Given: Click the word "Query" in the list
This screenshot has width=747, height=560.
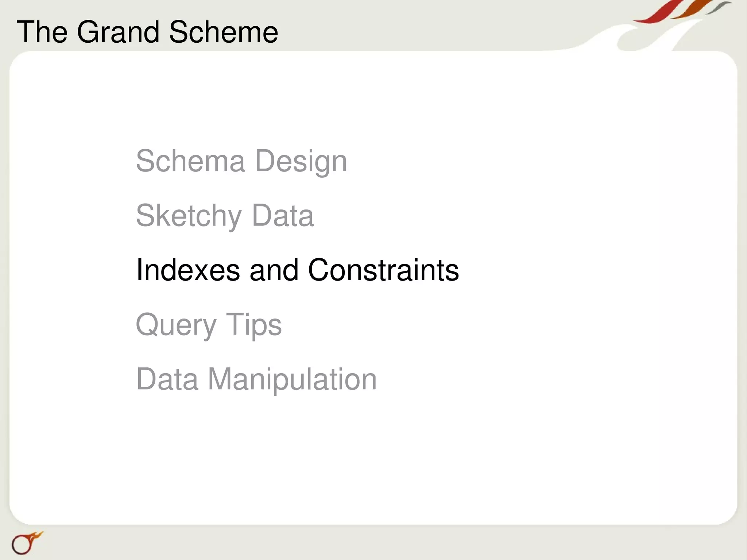Looking at the screenshot, I should tap(176, 324).
